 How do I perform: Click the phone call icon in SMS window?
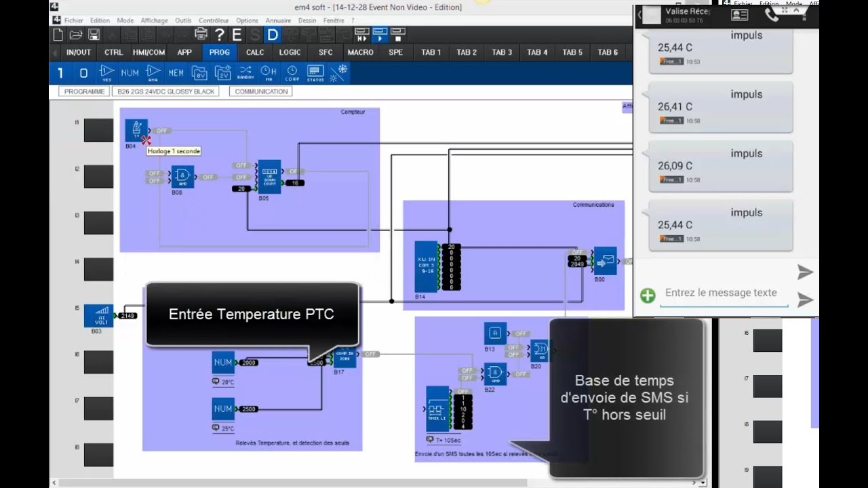tap(772, 15)
